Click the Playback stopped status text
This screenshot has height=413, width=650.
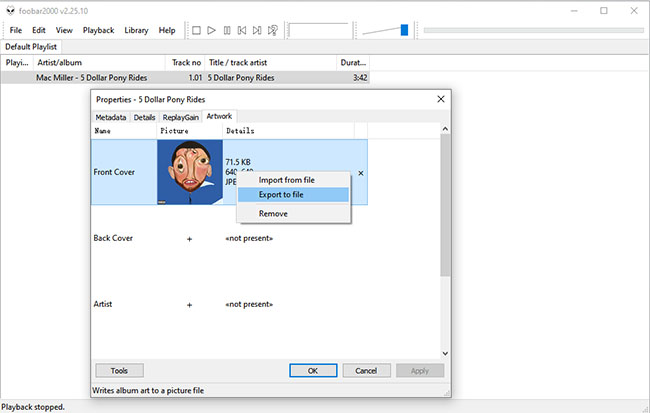pyautogui.click(x=33, y=407)
